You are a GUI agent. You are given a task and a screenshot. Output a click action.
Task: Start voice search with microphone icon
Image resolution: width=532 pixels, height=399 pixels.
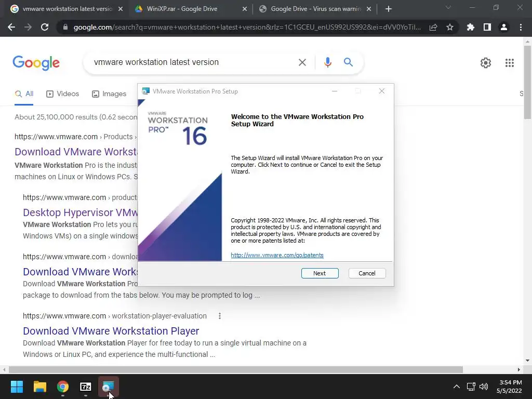327,62
